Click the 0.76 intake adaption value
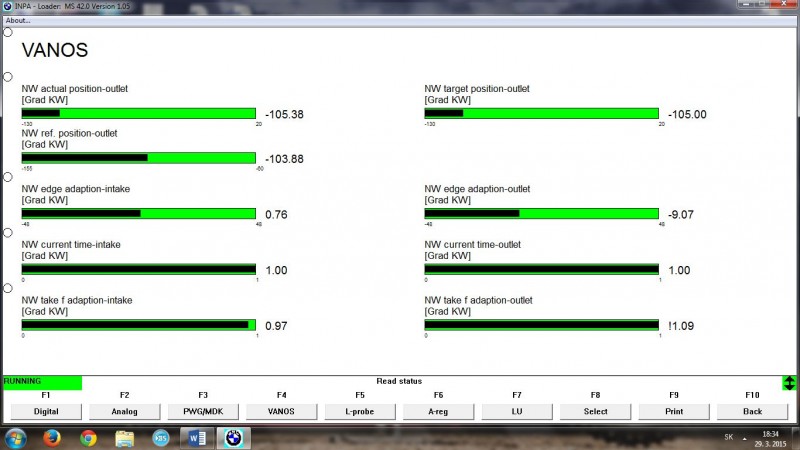This screenshot has height=450, width=800. (276, 215)
